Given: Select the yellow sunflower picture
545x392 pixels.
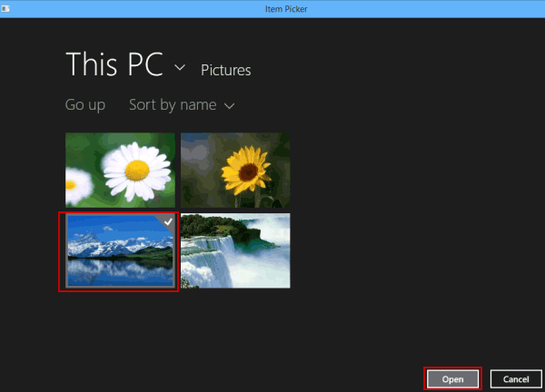Looking at the screenshot, I should point(235,170).
